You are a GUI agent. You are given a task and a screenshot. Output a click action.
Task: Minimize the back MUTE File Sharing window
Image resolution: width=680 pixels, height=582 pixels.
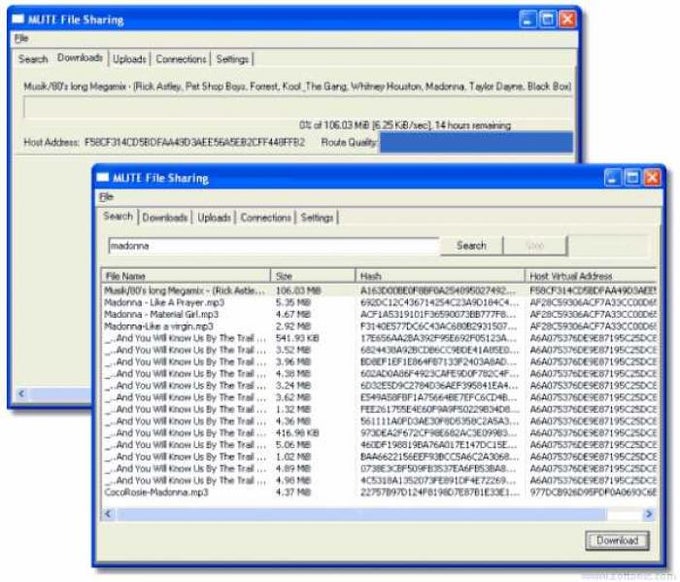528,19
